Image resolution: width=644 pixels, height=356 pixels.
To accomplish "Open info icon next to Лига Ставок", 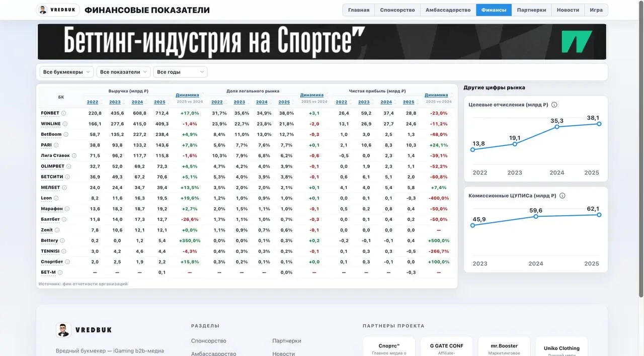I will click(74, 156).
